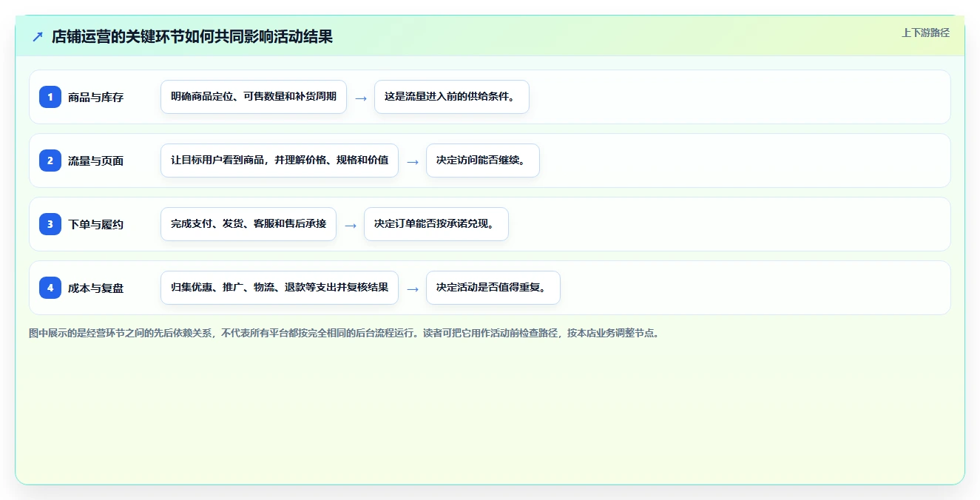
Task: Select the box 让目标用户看到商品，并理解价格、规格和价值
Action: tap(280, 161)
